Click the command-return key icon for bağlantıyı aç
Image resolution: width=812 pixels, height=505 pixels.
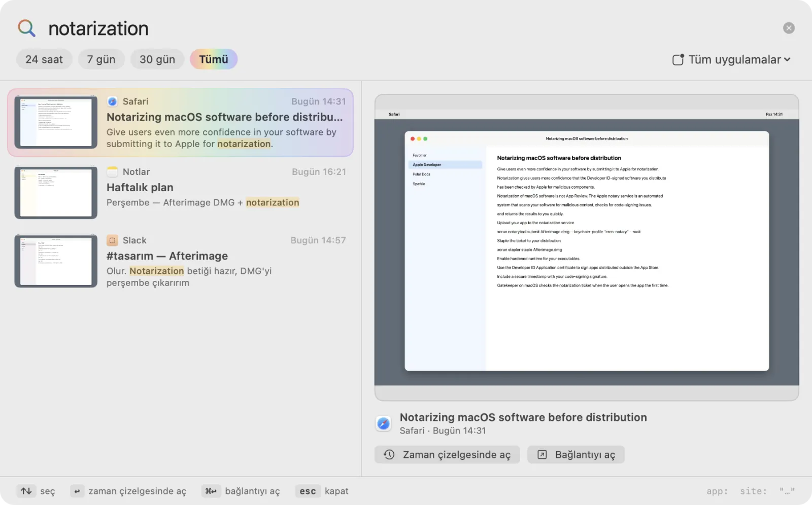[x=211, y=491]
